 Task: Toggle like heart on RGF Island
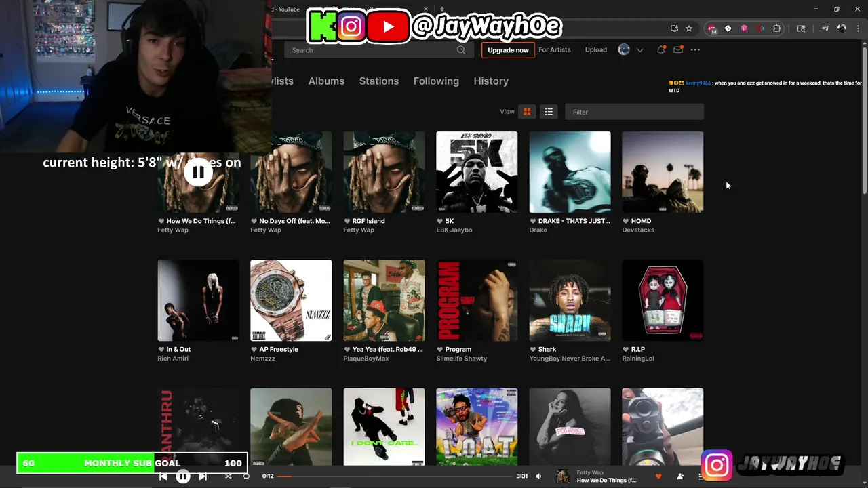pyautogui.click(x=347, y=221)
